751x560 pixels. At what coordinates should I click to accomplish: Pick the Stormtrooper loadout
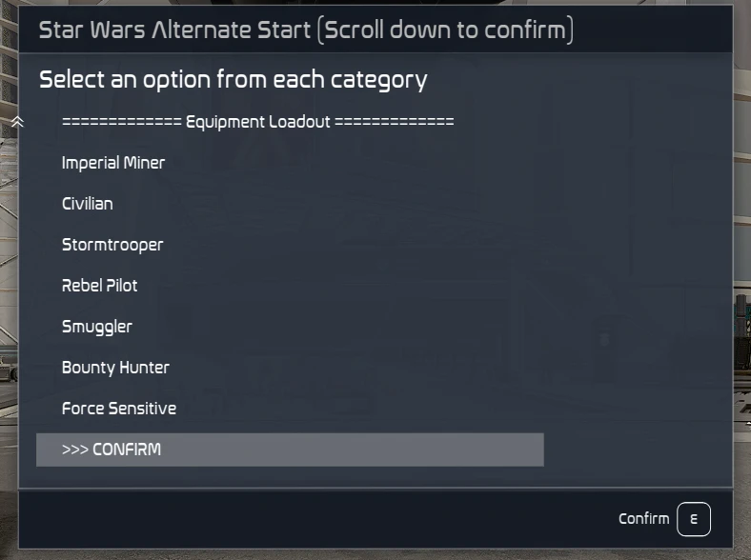(x=112, y=245)
